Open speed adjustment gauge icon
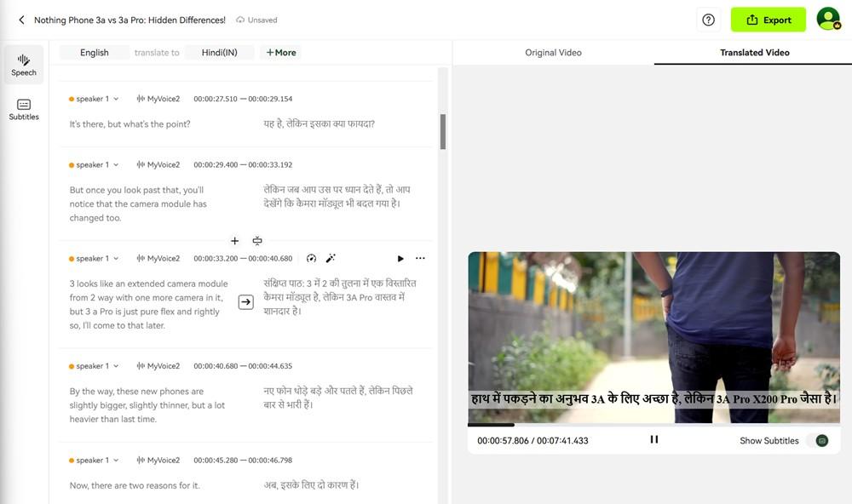 [x=311, y=259]
